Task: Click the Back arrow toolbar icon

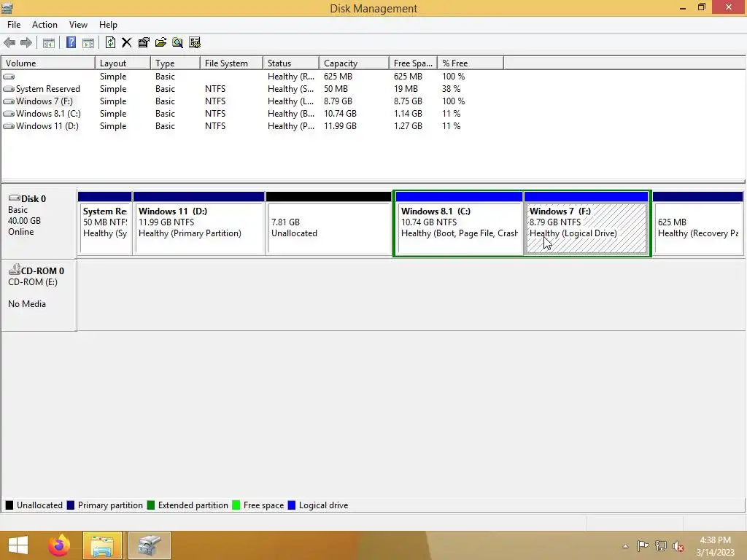Action: click(9, 43)
